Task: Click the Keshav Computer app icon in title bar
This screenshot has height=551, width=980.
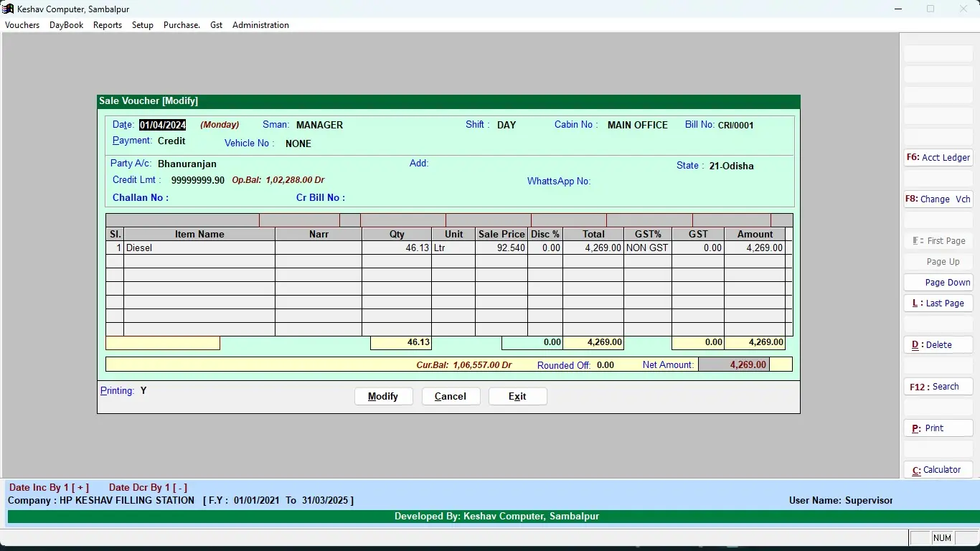Action: (8, 9)
